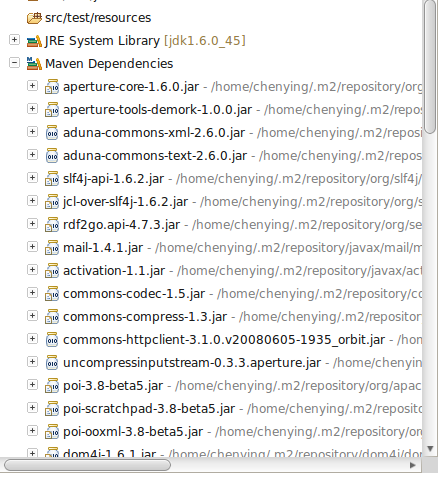Click the uncompressinputstream-0.3.3.aperture.jar jar icon
This screenshot has width=442, height=478.
point(52,363)
